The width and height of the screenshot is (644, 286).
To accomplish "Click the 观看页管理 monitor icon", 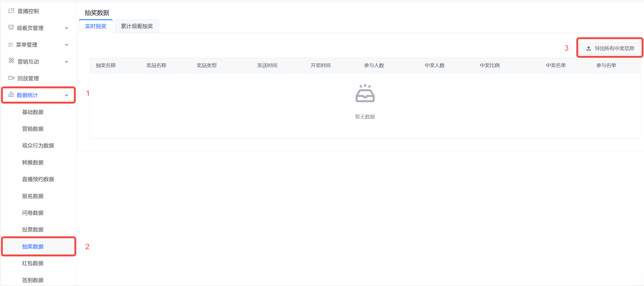I will click(x=11, y=27).
